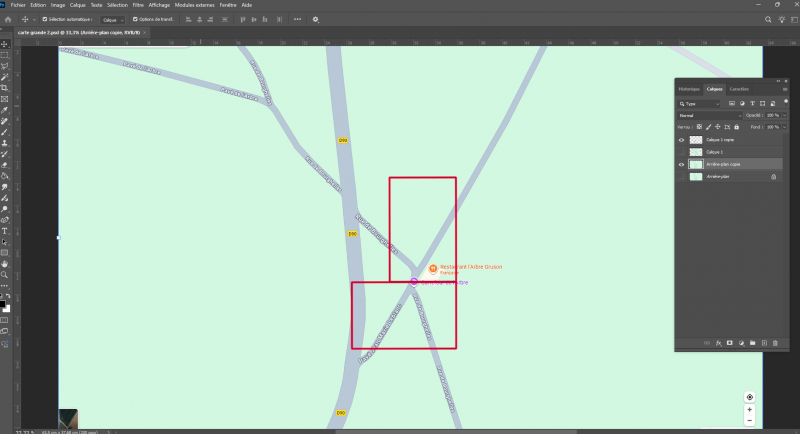Open the Calque auto-select target dropdown

(x=113, y=19)
